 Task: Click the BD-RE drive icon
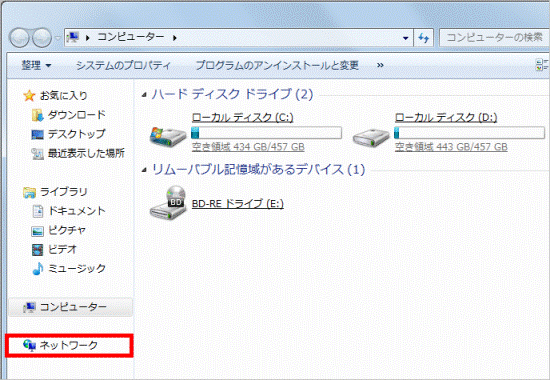coord(168,203)
